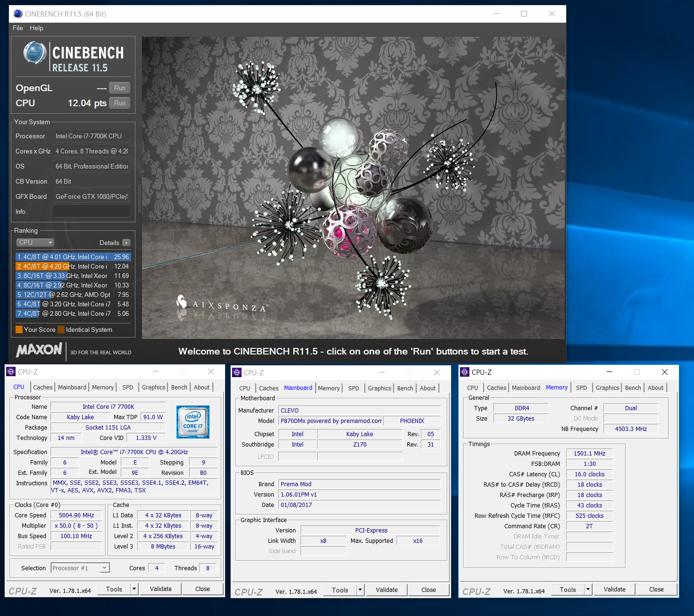Run the CPU benchmark
Image resolution: width=694 pixels, height=616 pixels.
tap(120, 103)
